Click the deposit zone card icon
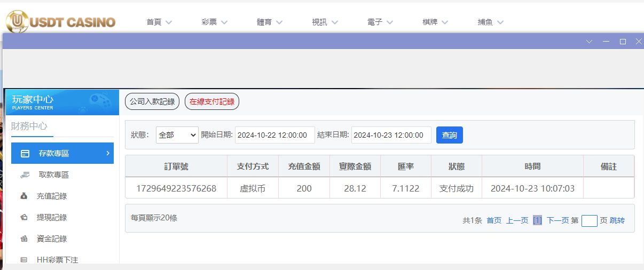The height and width of the screenshot is (270, 644). point(25,154)
